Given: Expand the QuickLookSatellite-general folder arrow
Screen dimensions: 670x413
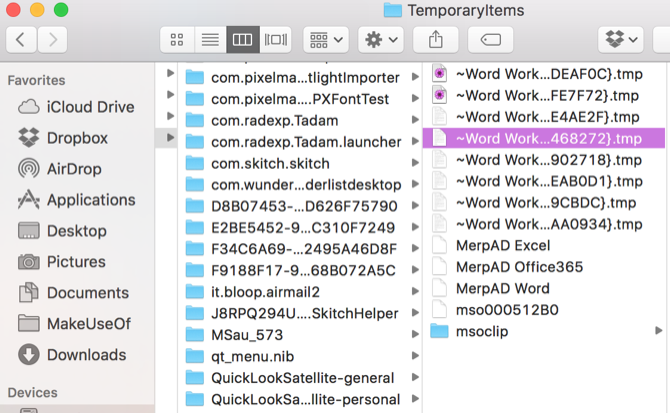Looking at the screenshot, I should point(415,377).
